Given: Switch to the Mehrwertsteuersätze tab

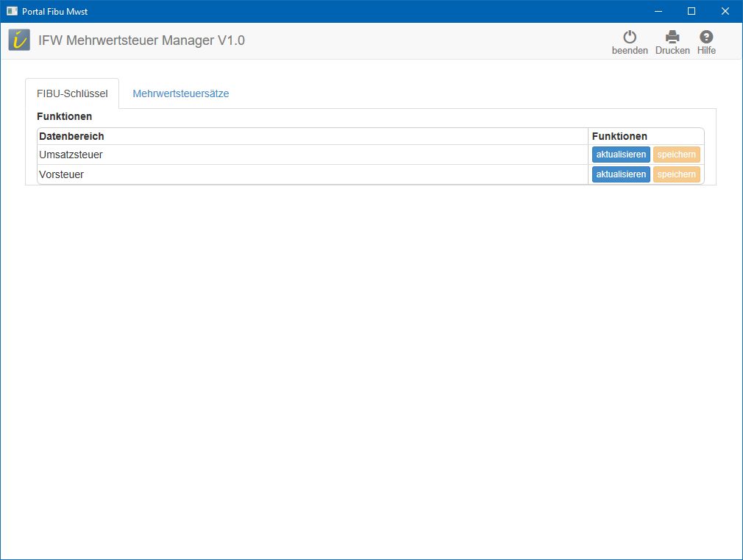Looking at the screenshot, I should pos(181,93).
